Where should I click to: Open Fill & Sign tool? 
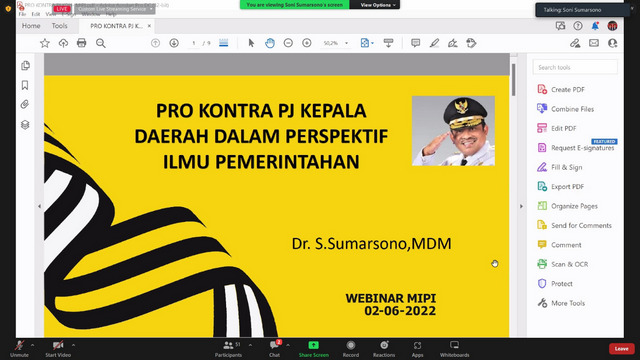coord(560,167)
